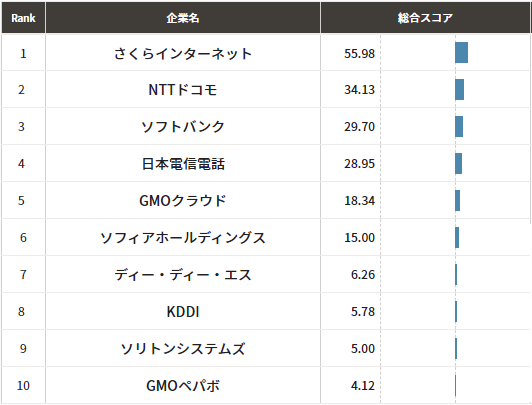The width and height of the screenshot is (532, 405).
Task: Open the ソリトンシステムズ entry
Action: pos(183,348)
